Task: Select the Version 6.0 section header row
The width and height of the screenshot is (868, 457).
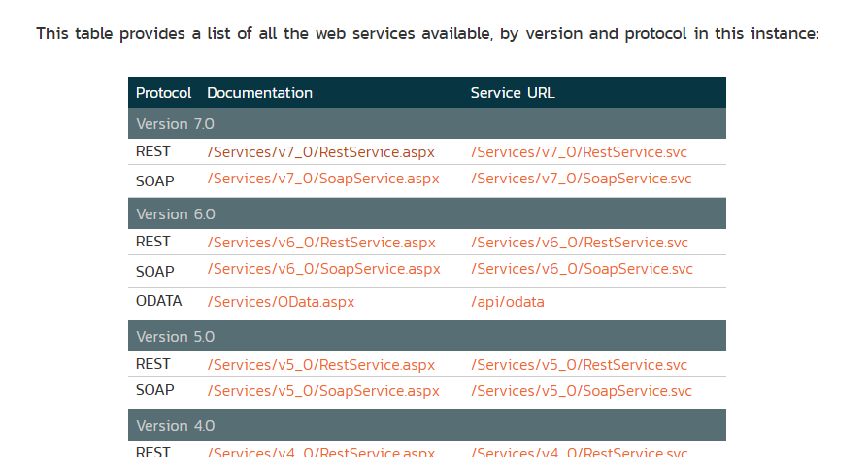Action: pyautogui.click(x=426, y=213)
